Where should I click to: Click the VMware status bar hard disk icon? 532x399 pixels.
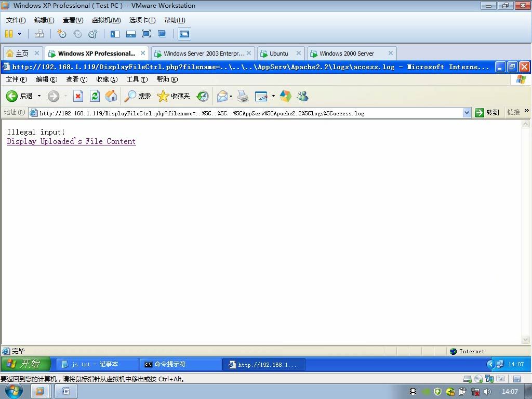click(467, 379)
